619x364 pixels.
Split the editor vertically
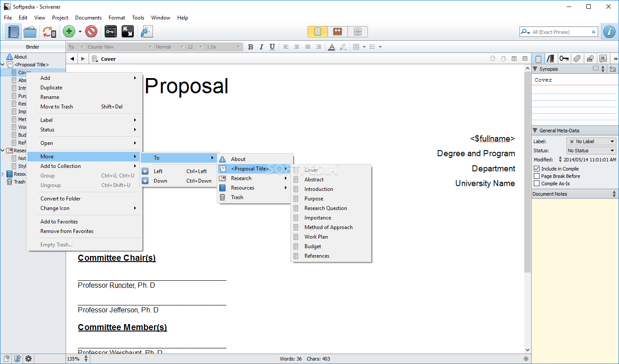pos(514,59)
